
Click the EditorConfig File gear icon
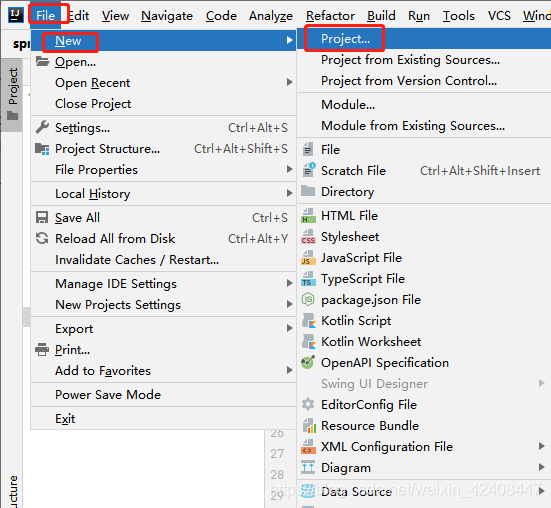click(308, 404)
